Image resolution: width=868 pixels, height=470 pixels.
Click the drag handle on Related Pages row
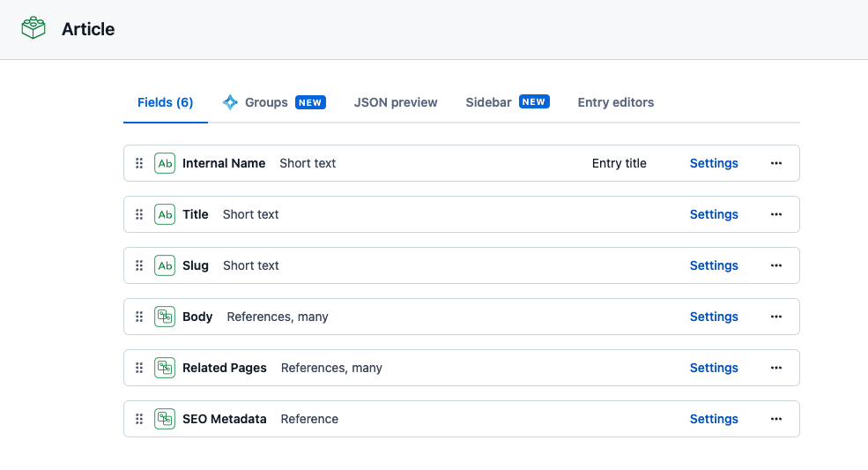pos(139,368)
